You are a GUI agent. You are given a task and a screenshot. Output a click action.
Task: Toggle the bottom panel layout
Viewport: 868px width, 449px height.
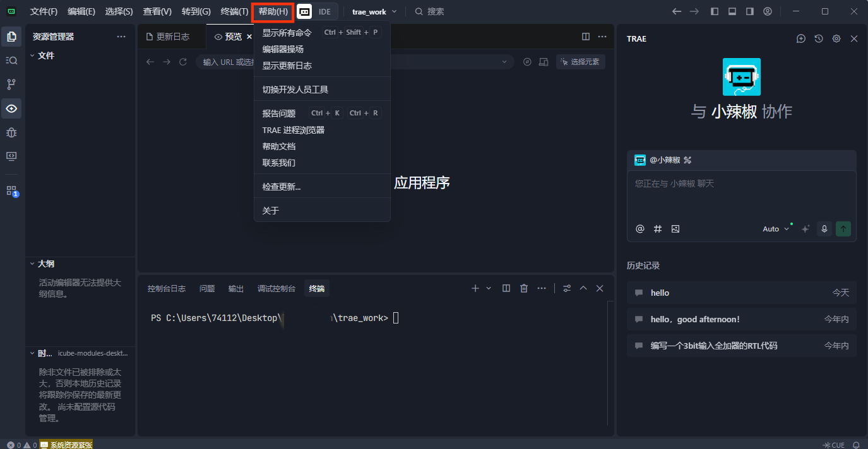pos(732,11)
